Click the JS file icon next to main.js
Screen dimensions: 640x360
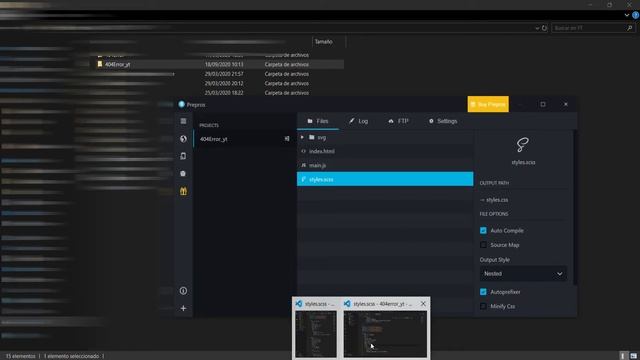coord(303,165)
